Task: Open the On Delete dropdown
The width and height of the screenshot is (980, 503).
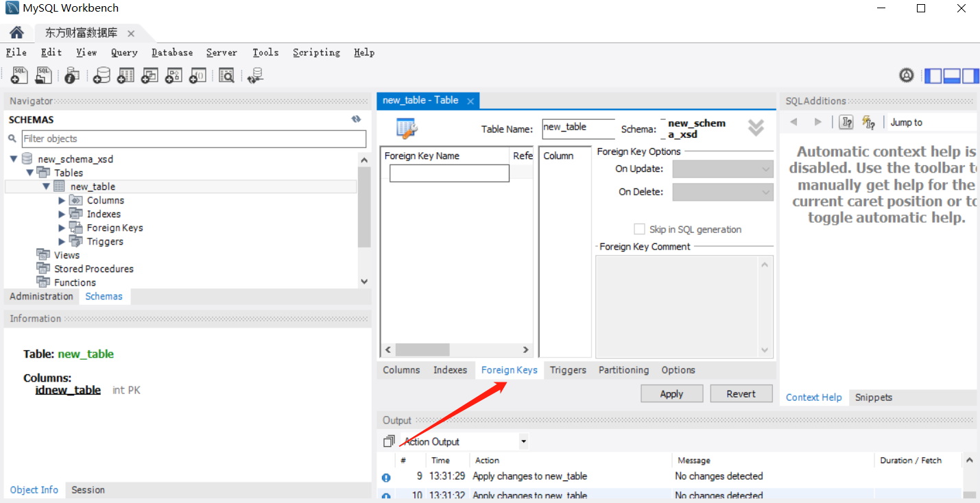Action: (x=723, y=192)
